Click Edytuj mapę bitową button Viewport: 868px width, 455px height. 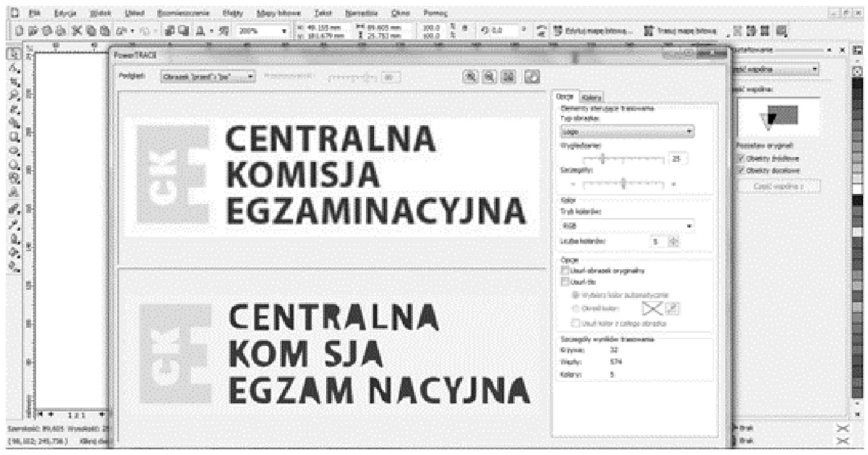(593, 31)
